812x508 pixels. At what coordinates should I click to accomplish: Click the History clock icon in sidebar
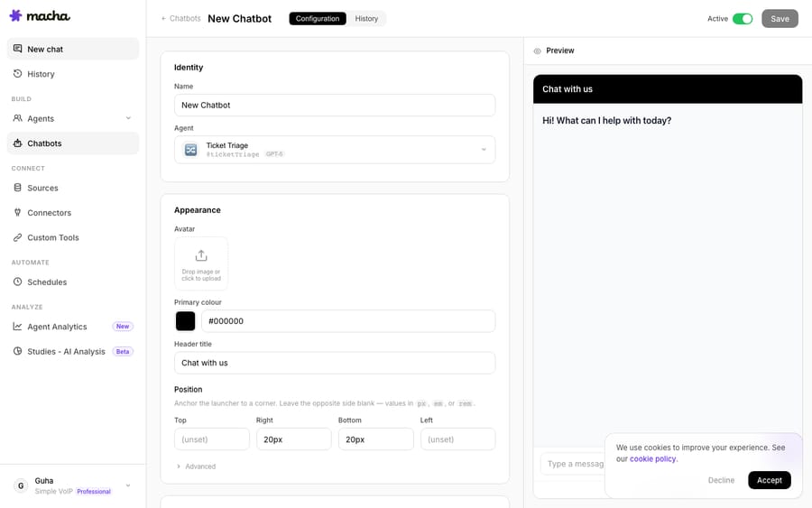coord(18,73)
